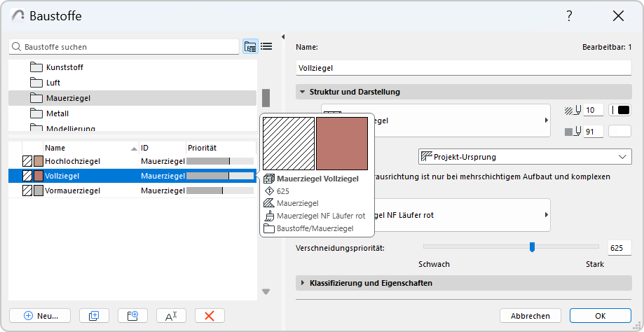Screen dimensions: 644x332
Task: Click the Neu... button
Action: click(39, 316)
